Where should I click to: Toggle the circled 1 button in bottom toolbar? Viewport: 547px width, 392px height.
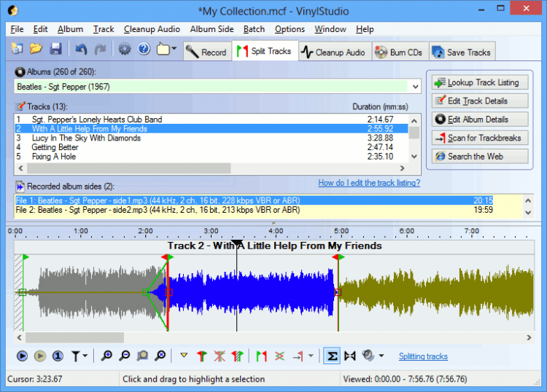58,356
